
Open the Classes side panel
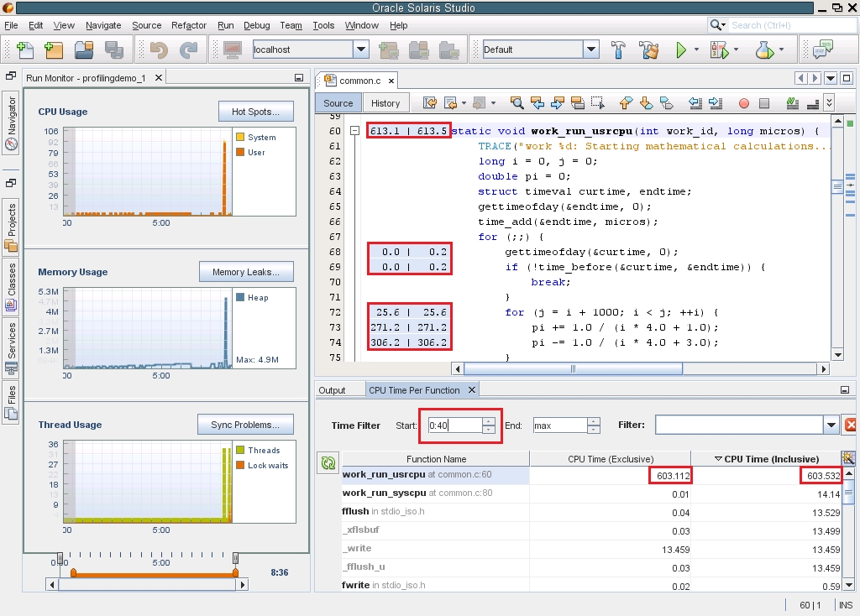12,287
